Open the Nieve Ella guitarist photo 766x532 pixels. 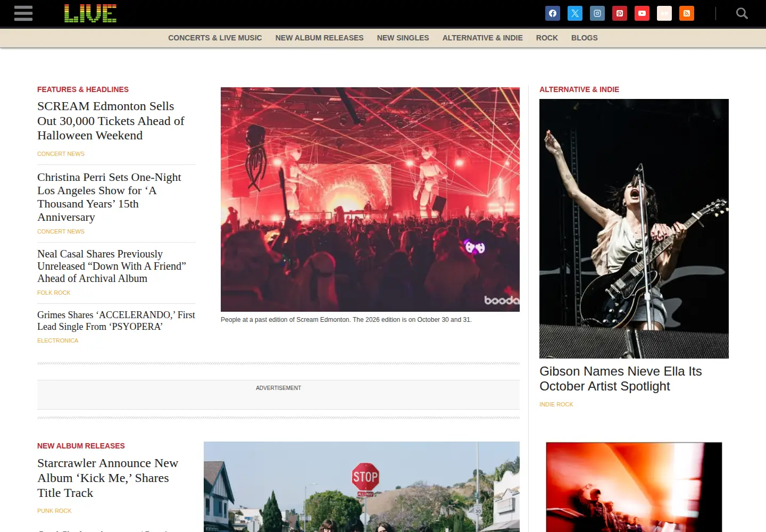pyautogui.click(x=634, y=229)
